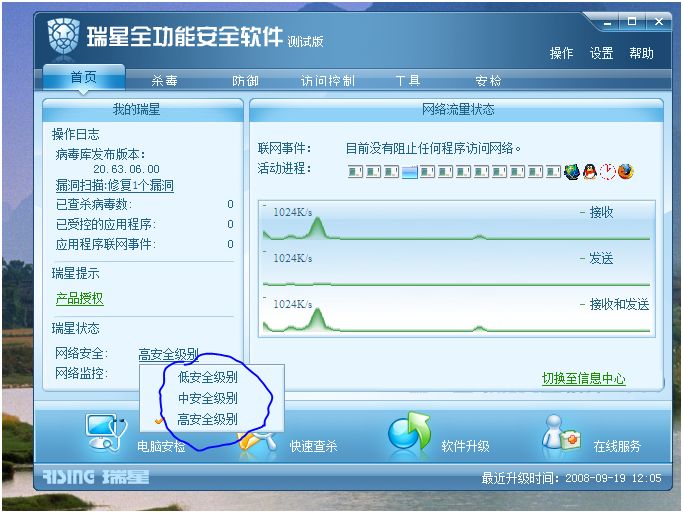The height and width of the screenshot is (513, 683).
Task: Start 软件升级 software update icon
Action: click(x=409, y=431)
